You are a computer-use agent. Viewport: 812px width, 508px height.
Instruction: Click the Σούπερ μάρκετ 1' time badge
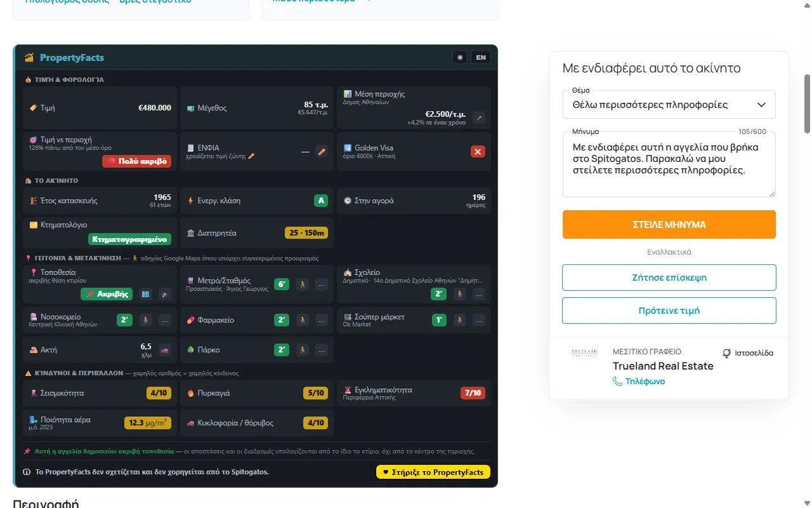[439, 320]
